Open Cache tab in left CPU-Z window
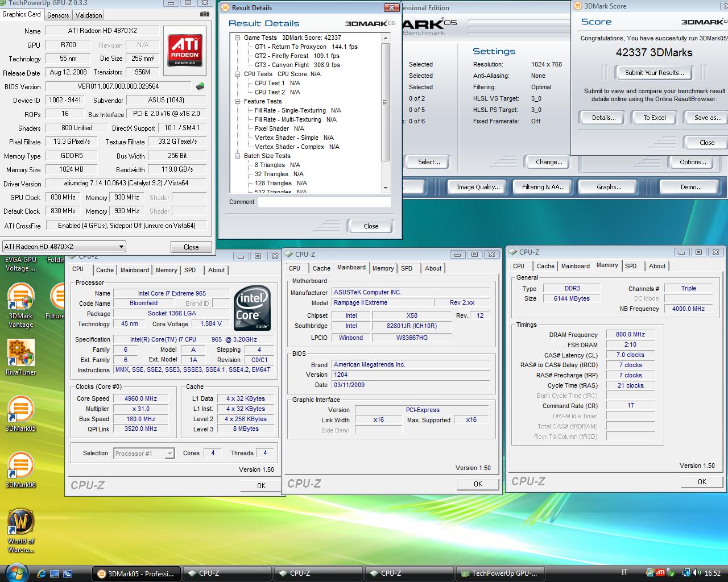This screenshot has height=582, width=728. [x=105, y=270]
